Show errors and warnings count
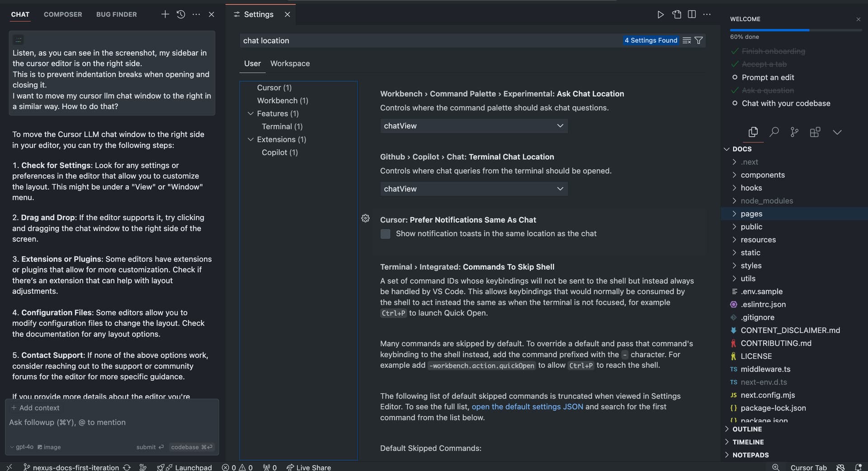Viewport: 868px width, 471px height. [237, 467]
